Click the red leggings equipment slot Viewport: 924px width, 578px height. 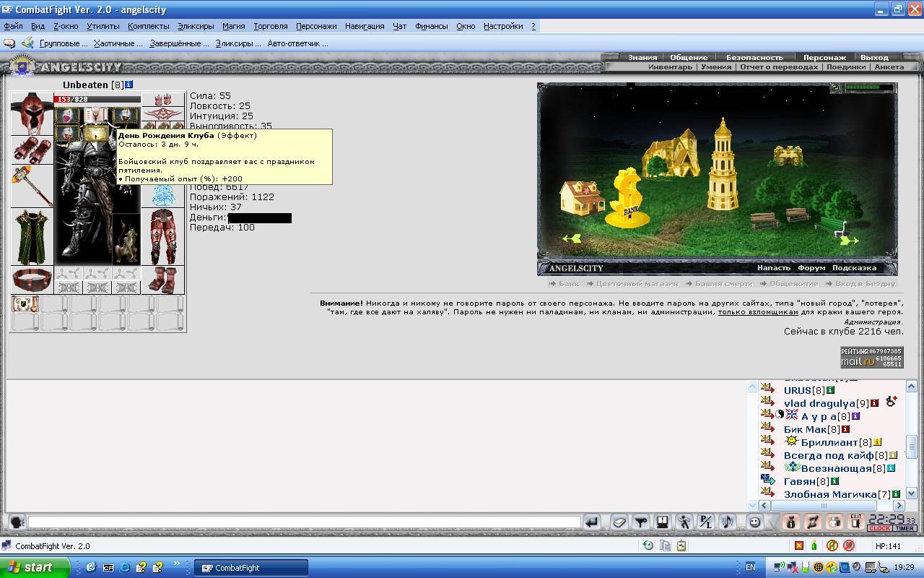click(162, 237)
